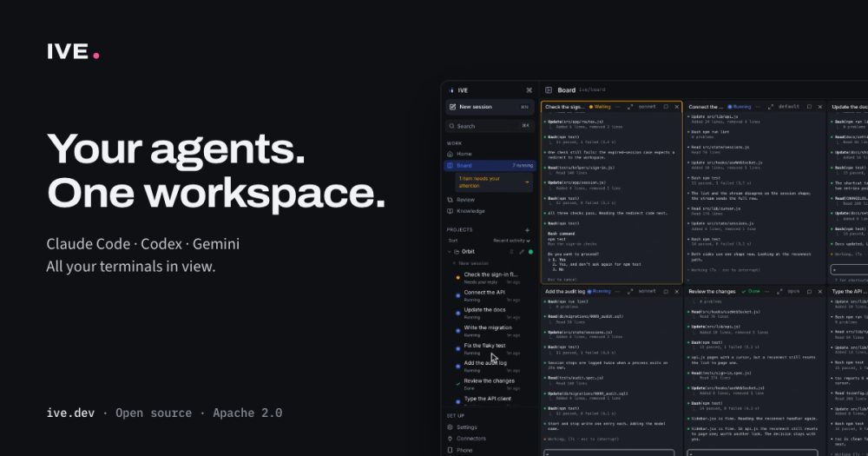
Task: Expand the Add the audit log panel
Action: point(630,292)
